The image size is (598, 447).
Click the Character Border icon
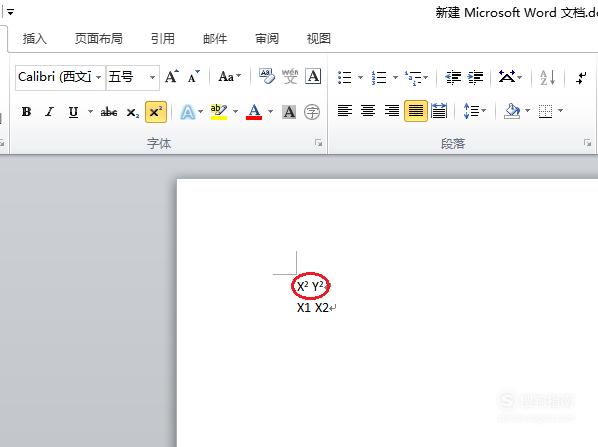(313, 76)
